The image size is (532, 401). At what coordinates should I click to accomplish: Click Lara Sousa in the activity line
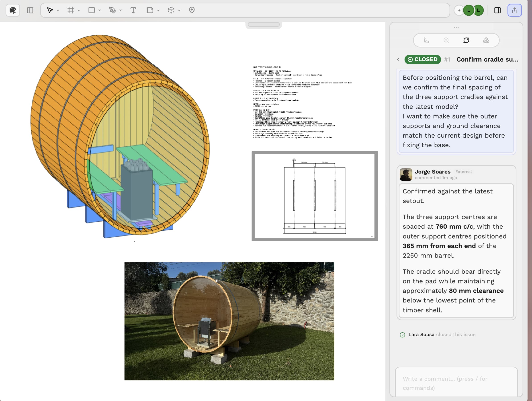[421, 334]
